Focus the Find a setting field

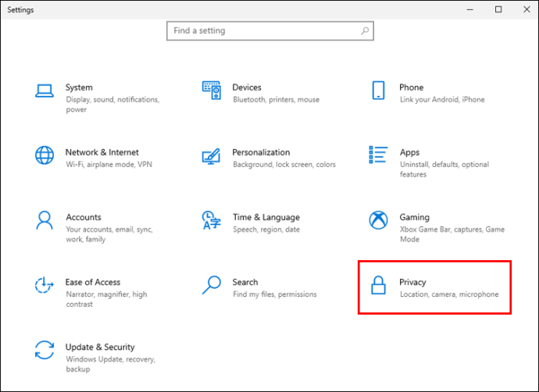click(270, 31)
